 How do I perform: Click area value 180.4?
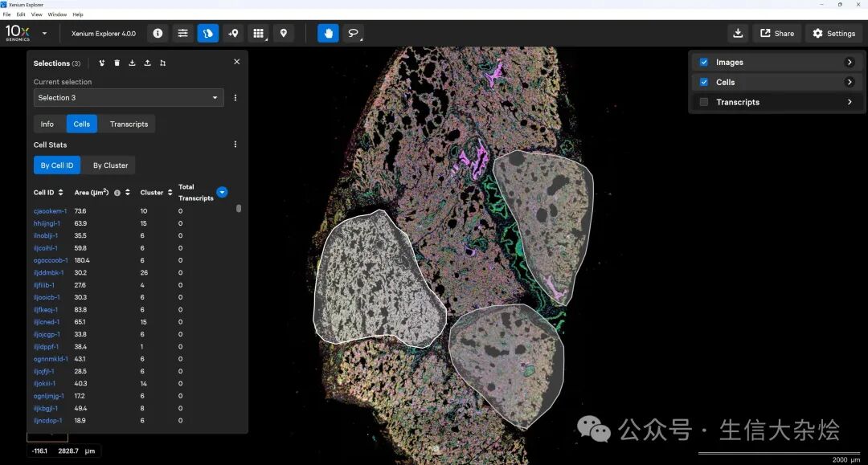pyautogui.click(x=82, y=260)
